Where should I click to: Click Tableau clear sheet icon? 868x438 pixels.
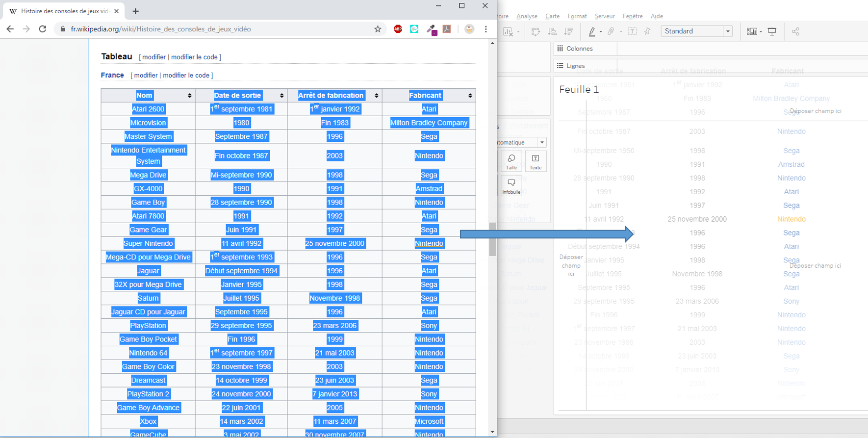(x=508, y=31)
